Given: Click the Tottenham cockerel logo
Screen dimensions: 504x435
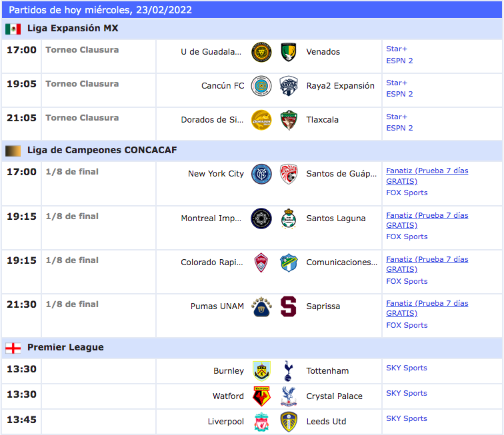Looking at the screenshot, I should point(288,371).
